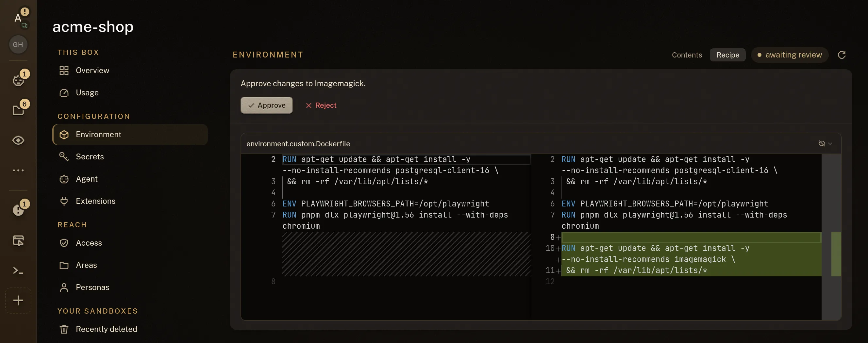This screenshot has width=868, height=343.
Task: Add a new box with plus button
Action: point(18,300)
